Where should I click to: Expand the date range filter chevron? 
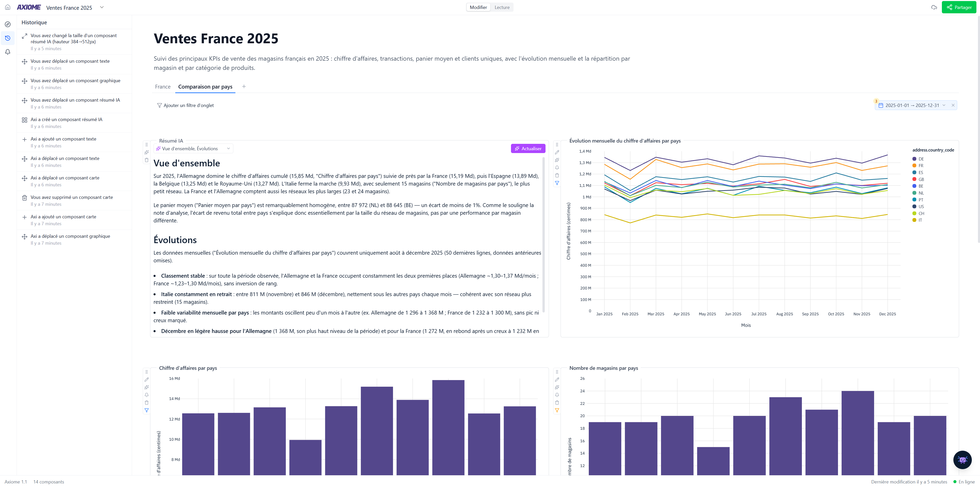coord(944,105)
